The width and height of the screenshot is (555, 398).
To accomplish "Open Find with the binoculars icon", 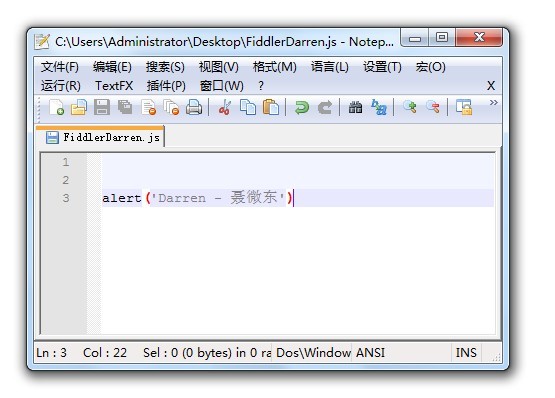I will (x=355, y=107).
